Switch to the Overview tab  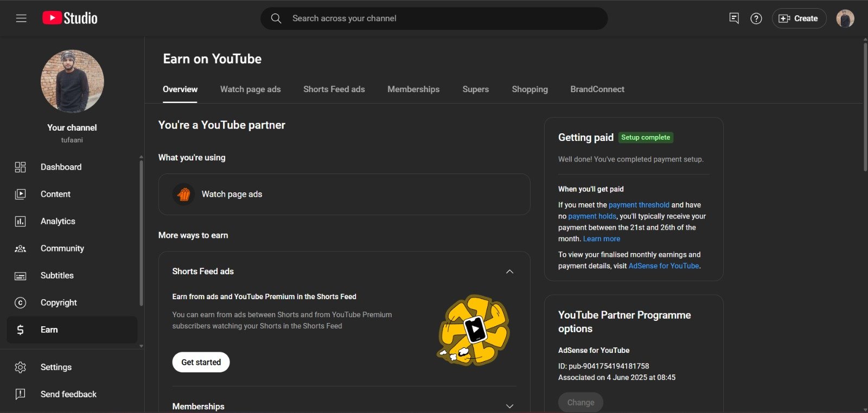(x=180, y=89)
